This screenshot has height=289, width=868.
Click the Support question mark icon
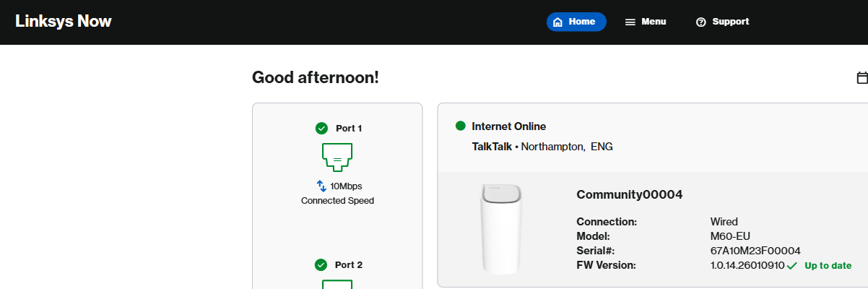[x=700, y=22]
